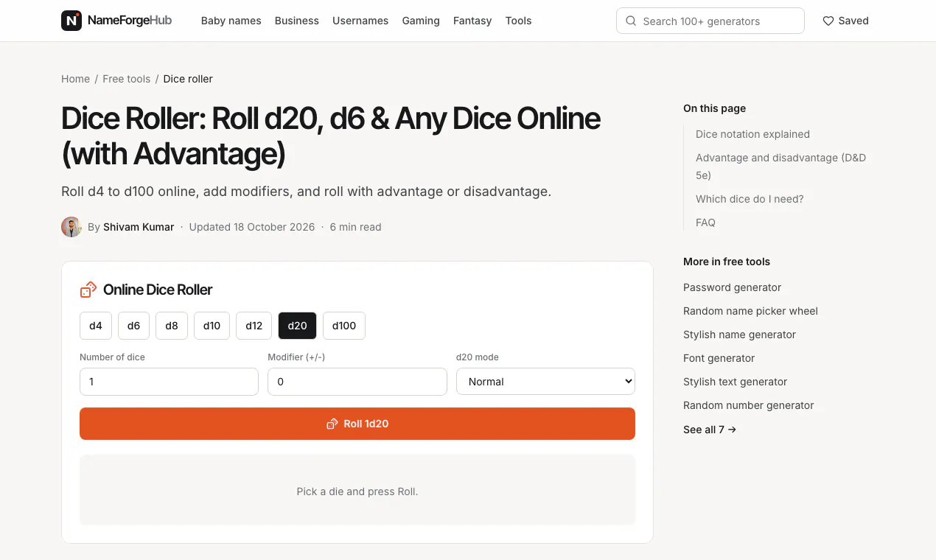The height and width of the screenshot is (560, 936).
Task: Open the Business menu
Action: click(297, 21)
